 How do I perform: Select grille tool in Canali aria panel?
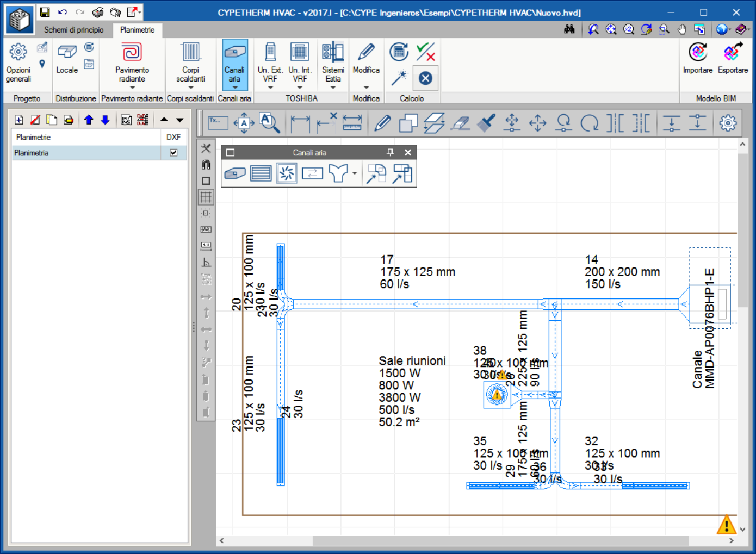(261, 173)
